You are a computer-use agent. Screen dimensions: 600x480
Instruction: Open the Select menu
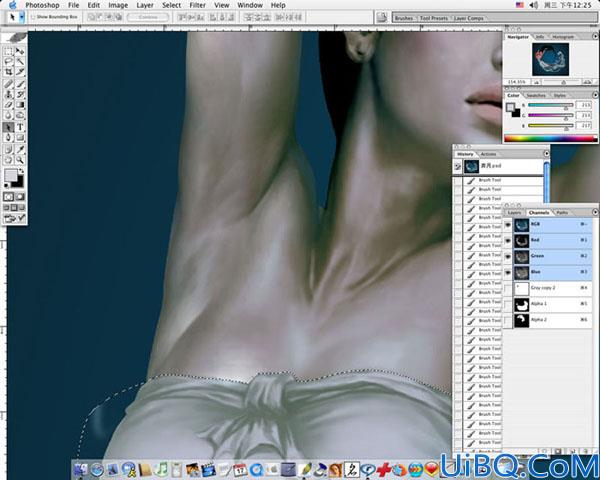click(171, 5)
